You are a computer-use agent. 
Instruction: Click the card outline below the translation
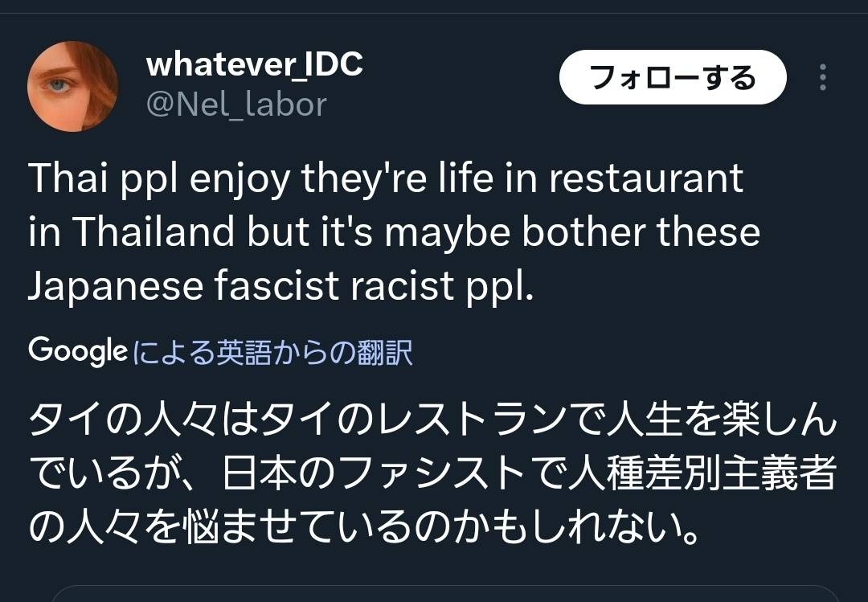(434, 593)
